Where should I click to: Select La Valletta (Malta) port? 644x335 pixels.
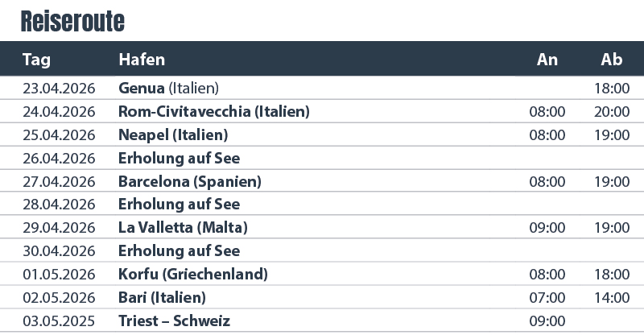click(x=183, y=228)
